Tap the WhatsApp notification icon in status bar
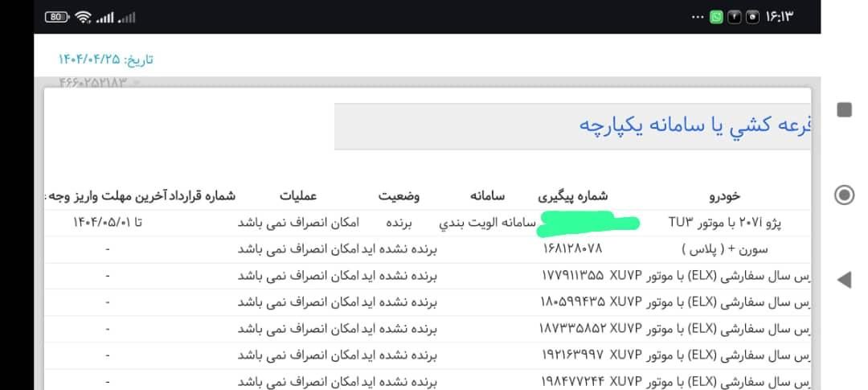Viewport: 868px width, 390px height. click(x=716, y=17)
